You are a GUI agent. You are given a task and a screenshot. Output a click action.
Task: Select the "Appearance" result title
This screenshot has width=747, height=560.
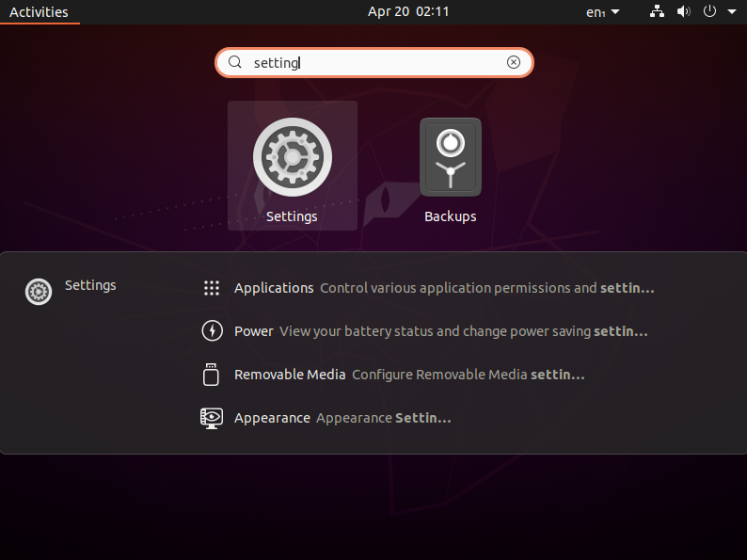[272, 418]
